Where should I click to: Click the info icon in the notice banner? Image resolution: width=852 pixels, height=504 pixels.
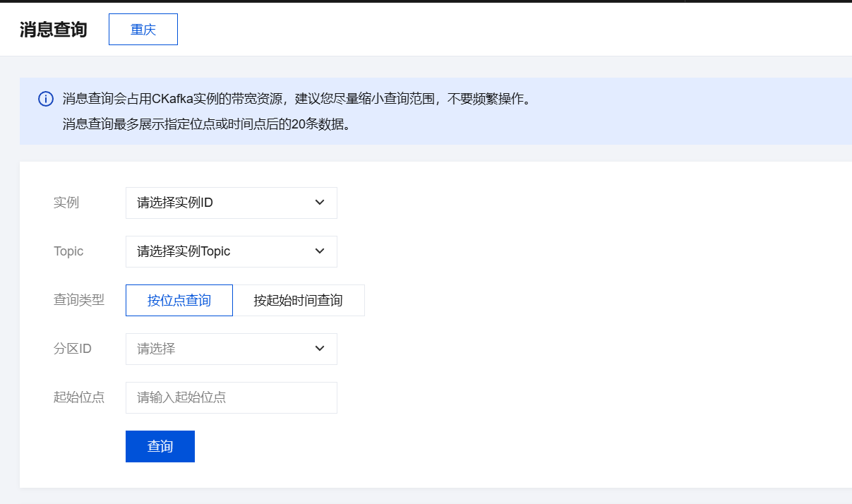coord(45,99)
